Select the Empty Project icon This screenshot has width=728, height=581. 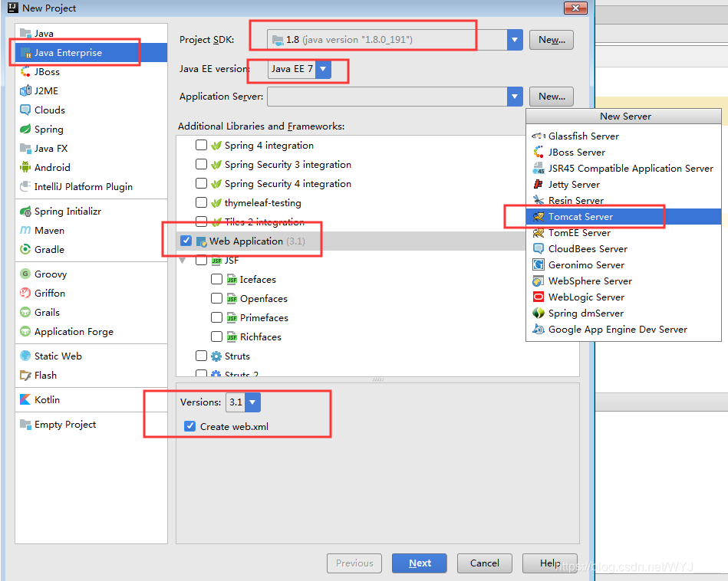click(x=25, y=424)
